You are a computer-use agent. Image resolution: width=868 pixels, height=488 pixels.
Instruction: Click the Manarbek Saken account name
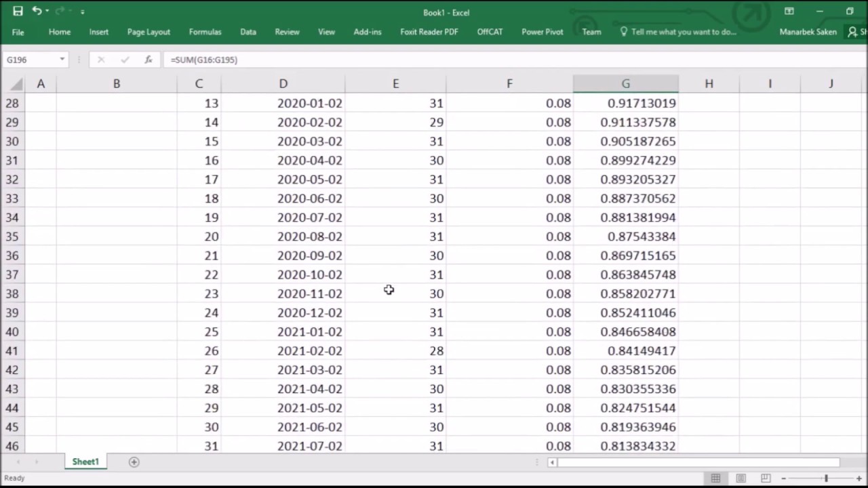[808, 32]
